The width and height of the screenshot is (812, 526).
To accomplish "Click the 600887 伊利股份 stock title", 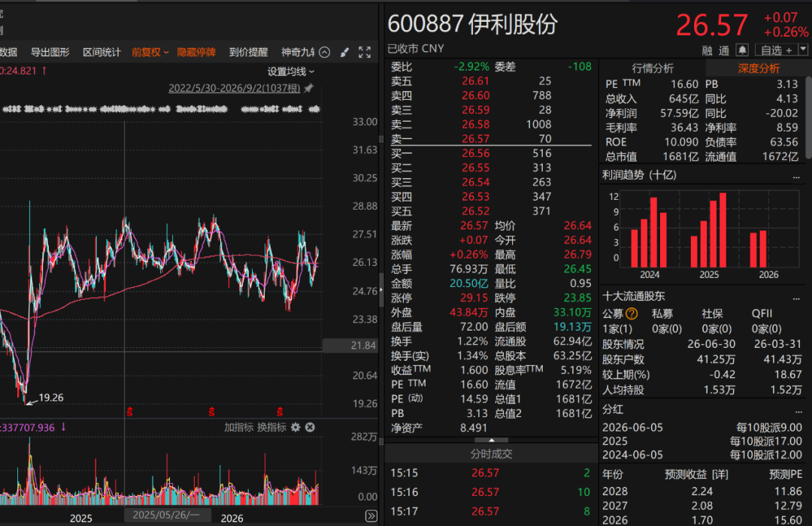I will click(472, 24).
